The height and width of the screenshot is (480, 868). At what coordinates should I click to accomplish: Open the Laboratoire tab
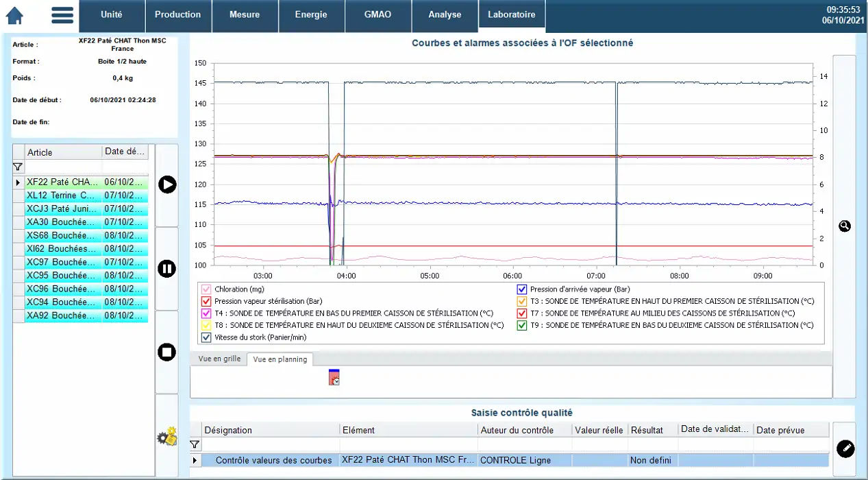(x=511, y=14)
